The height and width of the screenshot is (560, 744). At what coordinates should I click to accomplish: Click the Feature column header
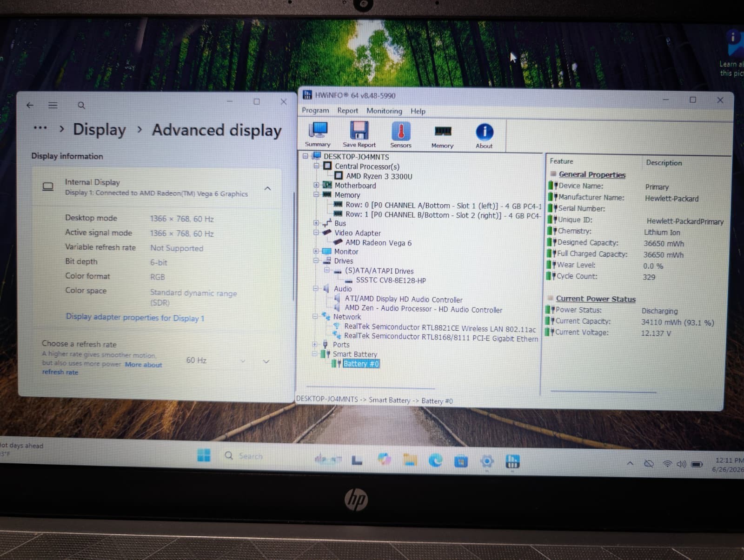(x=561, y=161)
